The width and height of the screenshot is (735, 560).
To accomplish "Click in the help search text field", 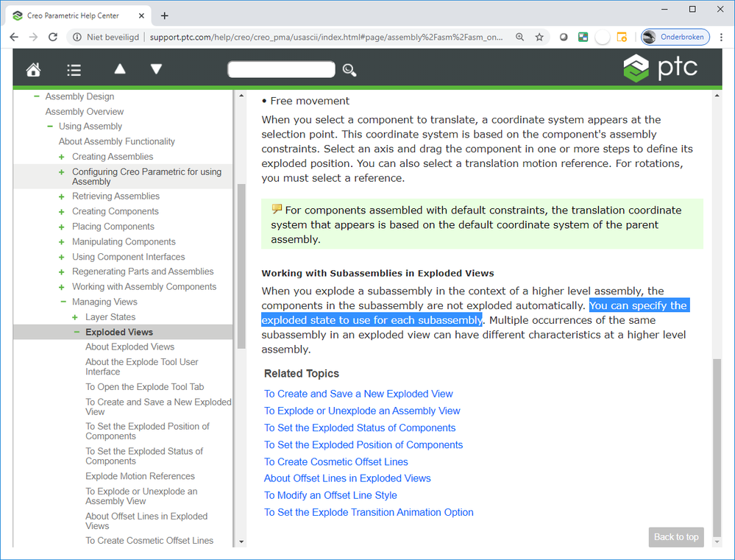I will pos(281,70).
